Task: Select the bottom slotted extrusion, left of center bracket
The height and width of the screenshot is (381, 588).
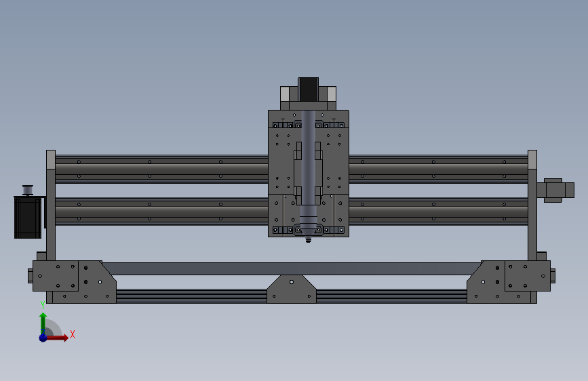Action: coord(191,296)
